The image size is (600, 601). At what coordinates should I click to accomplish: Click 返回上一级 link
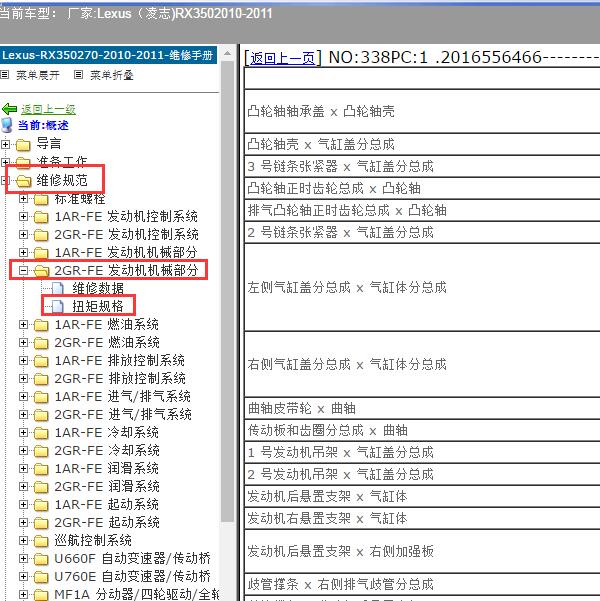[x=48, y=110]
